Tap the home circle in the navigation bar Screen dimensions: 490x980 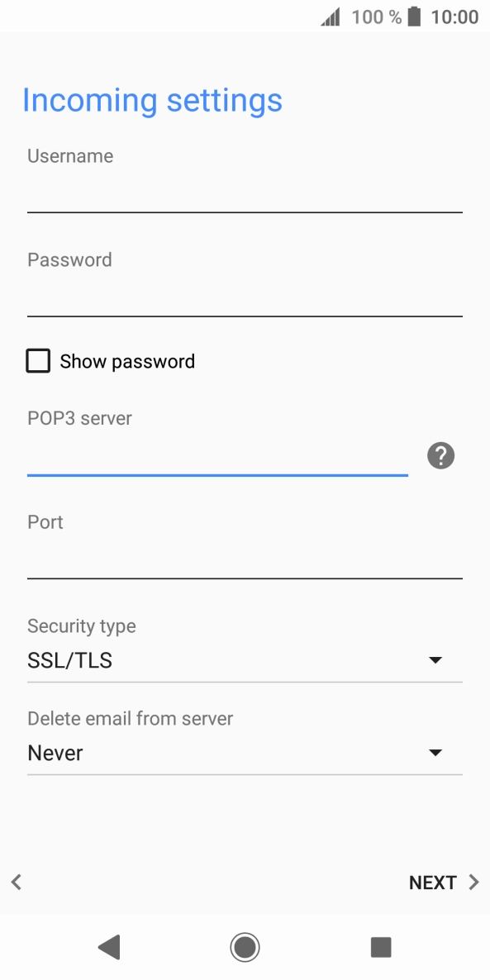click(x=245, y=947)
